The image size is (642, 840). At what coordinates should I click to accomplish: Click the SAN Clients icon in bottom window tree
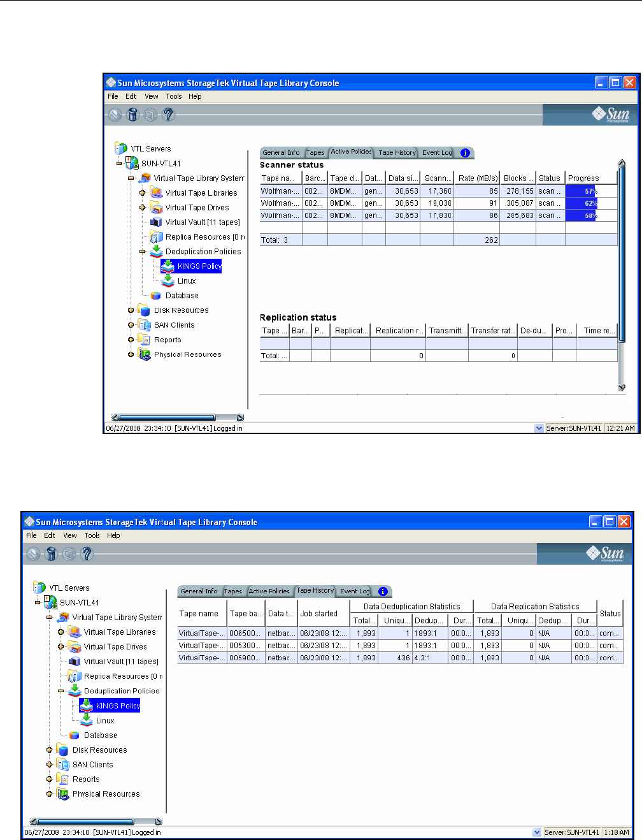[x=62, y=764]
